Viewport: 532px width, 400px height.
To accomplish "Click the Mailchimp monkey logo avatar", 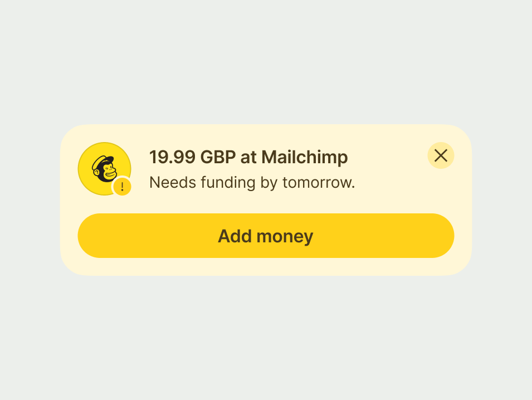I will point(105,169).
